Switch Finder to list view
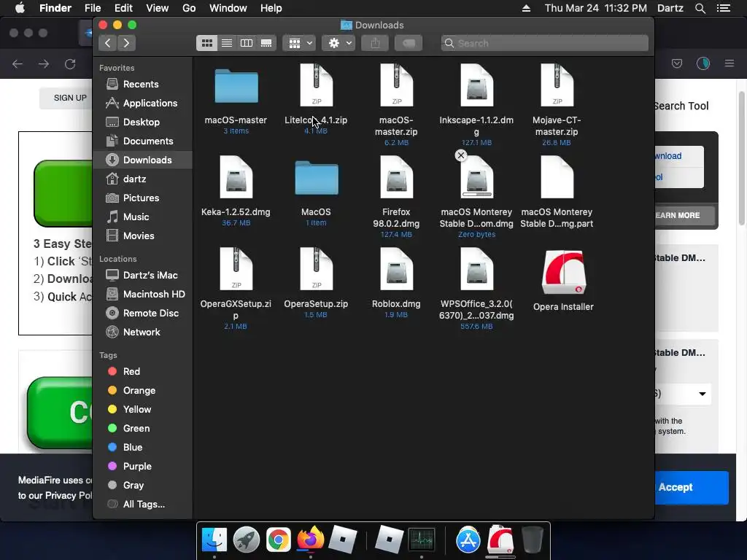The height and width of the screenshot is (560, 747). point(227,43)
